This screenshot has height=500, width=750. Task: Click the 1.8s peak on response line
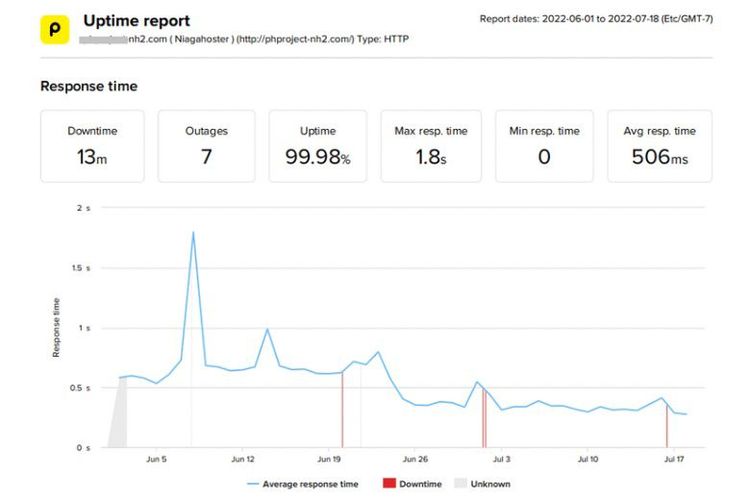(x=192, y=233)
